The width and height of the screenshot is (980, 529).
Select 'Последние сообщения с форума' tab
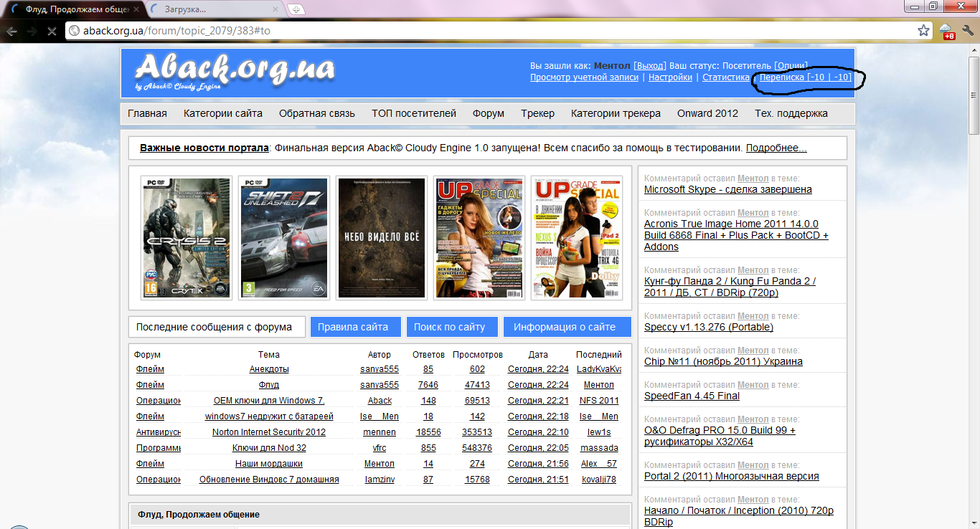[x=217, y=327]
